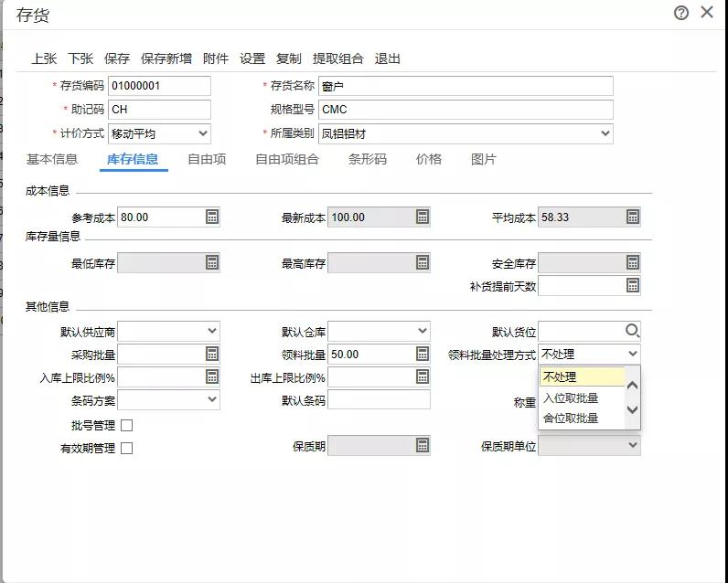
Task: Switch to the 基本信息 tab
Action: pos(51,159)
